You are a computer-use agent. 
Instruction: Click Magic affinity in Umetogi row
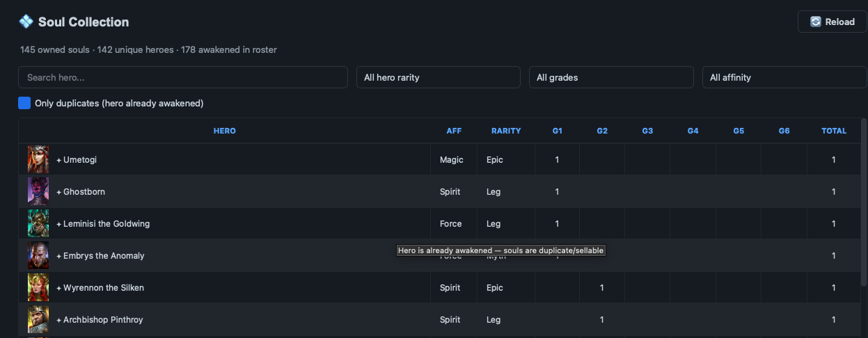click(x=452, y=160)
